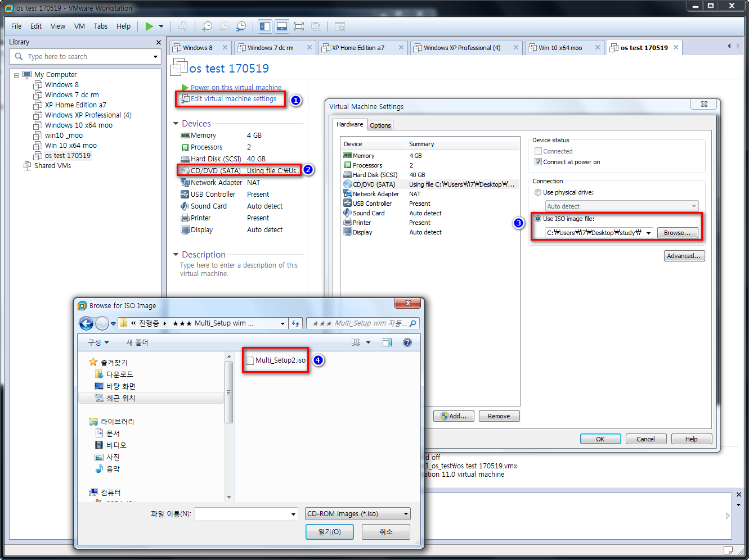Click OK in Virtual Machine Settings
The image size is (749, 560).
point(600,439)
